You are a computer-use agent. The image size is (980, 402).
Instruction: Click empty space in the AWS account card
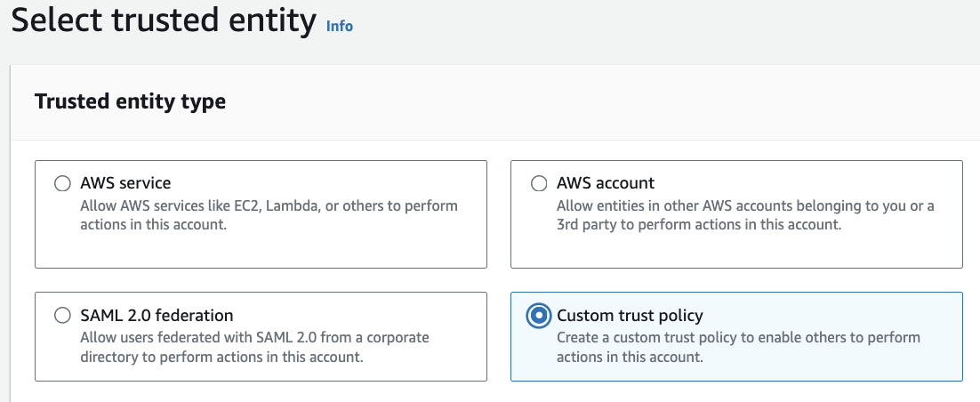click(x=736, y=249)
